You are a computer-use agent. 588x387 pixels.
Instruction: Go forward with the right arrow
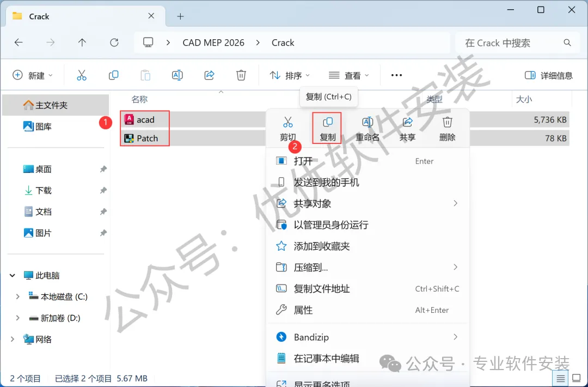(50, 43)
